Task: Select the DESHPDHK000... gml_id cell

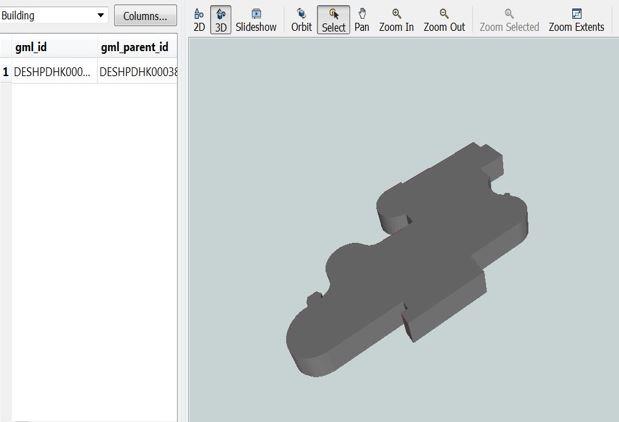Action: (x=54, y=72)
